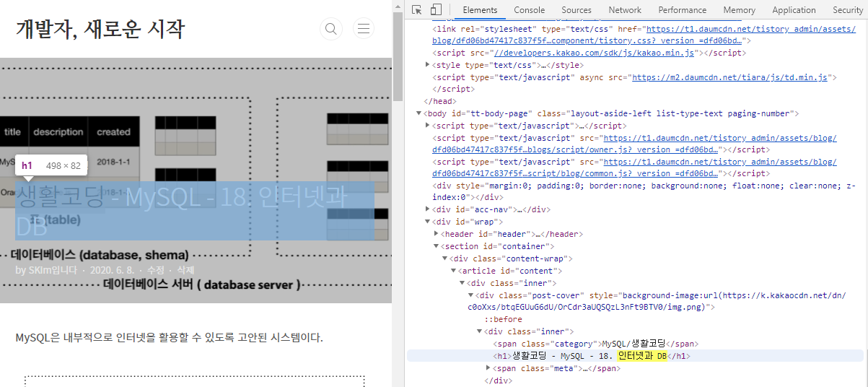Collapse the div content-wrap node

click(x=444, y=258)
